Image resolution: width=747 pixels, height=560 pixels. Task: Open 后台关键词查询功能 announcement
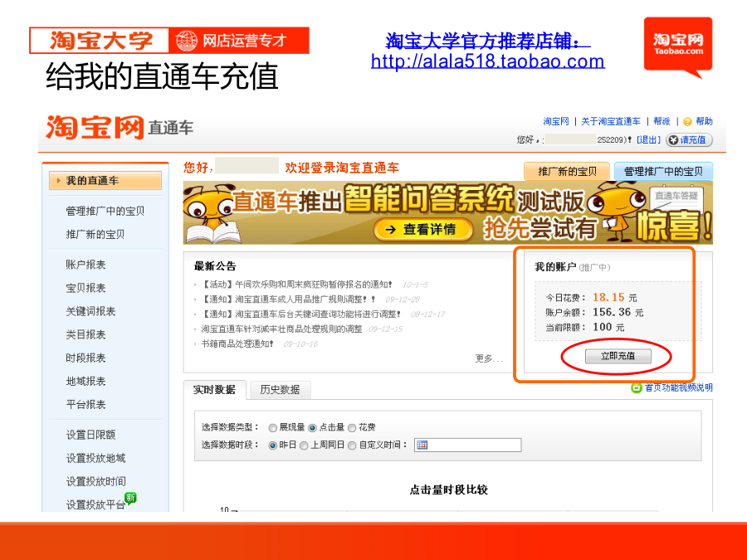(x=300, y=314)
